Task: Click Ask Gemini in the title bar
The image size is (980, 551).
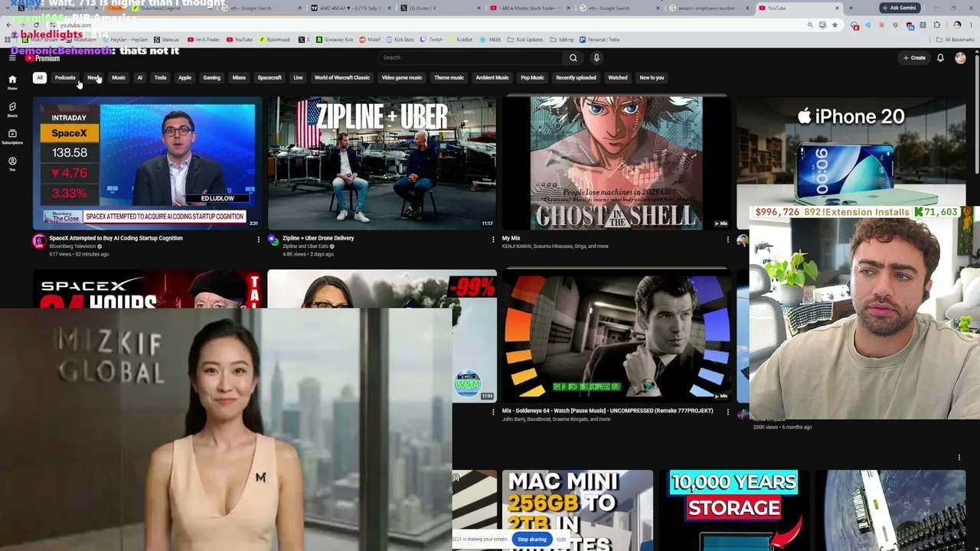Action: (900, 8)
